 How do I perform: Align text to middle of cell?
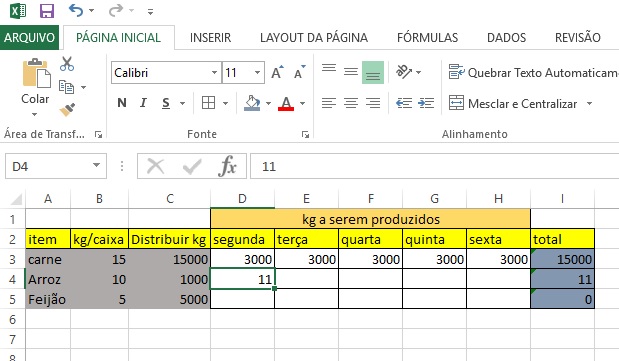(x=351, y=72)
